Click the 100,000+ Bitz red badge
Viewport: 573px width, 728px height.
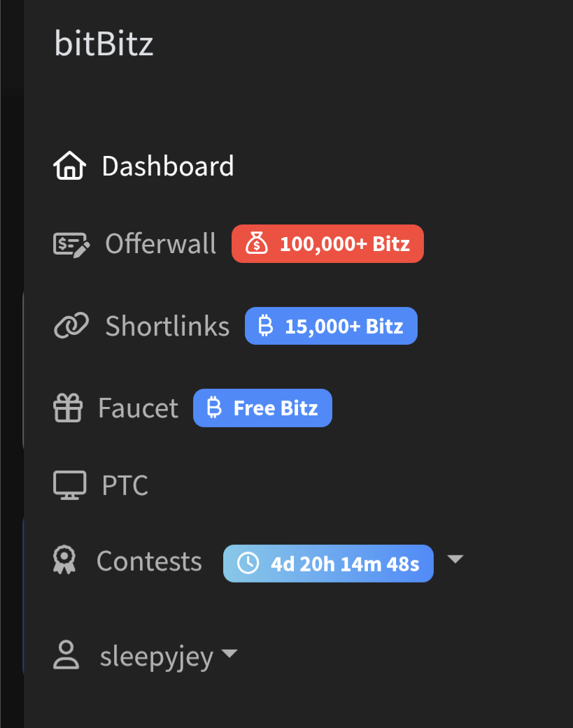(x=328, y=244)
